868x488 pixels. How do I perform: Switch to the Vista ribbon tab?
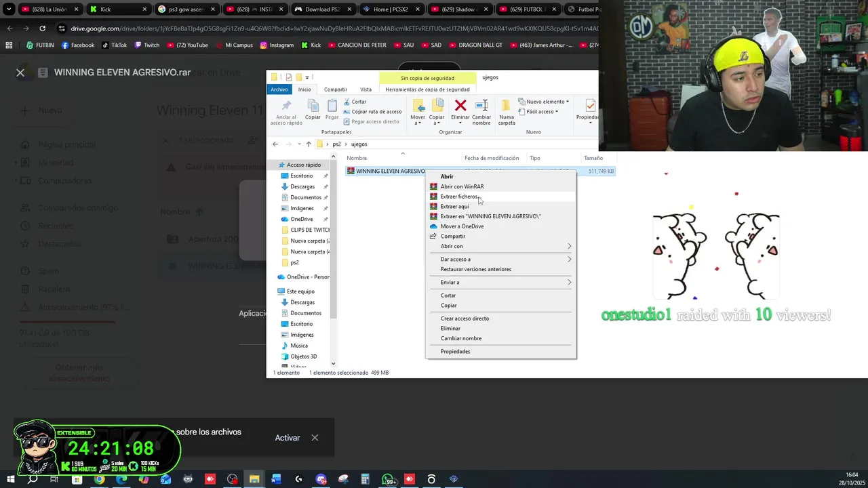[x=366, y=89]
